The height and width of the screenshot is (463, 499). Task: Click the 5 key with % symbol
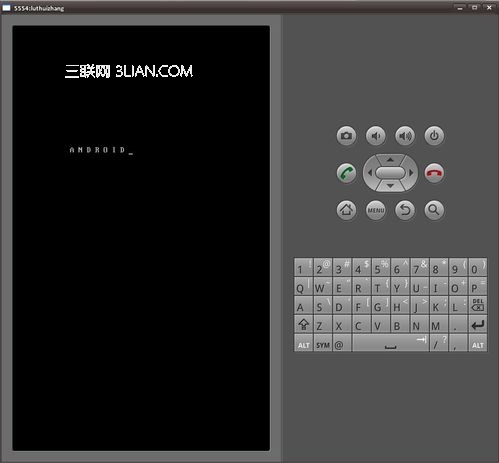pos(381,267)
